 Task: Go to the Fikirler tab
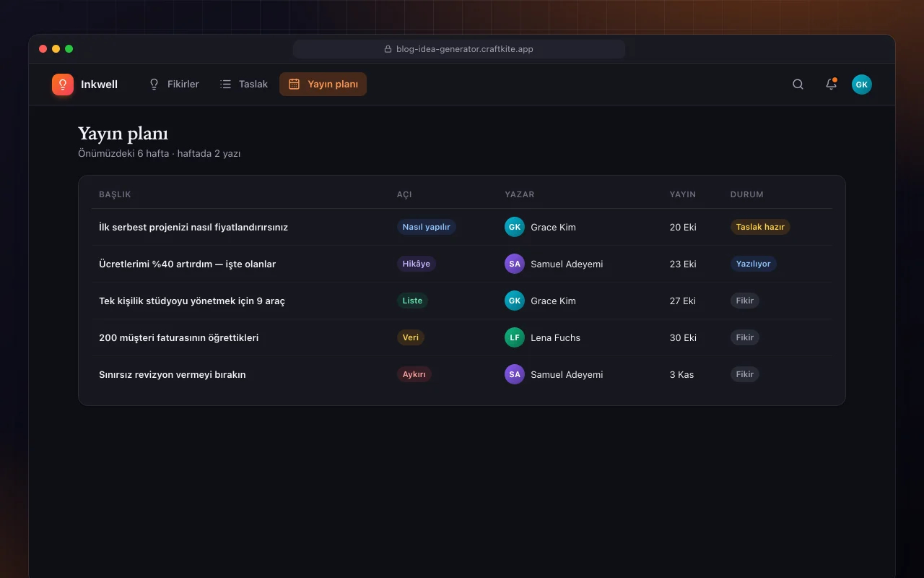pos(173,85)
